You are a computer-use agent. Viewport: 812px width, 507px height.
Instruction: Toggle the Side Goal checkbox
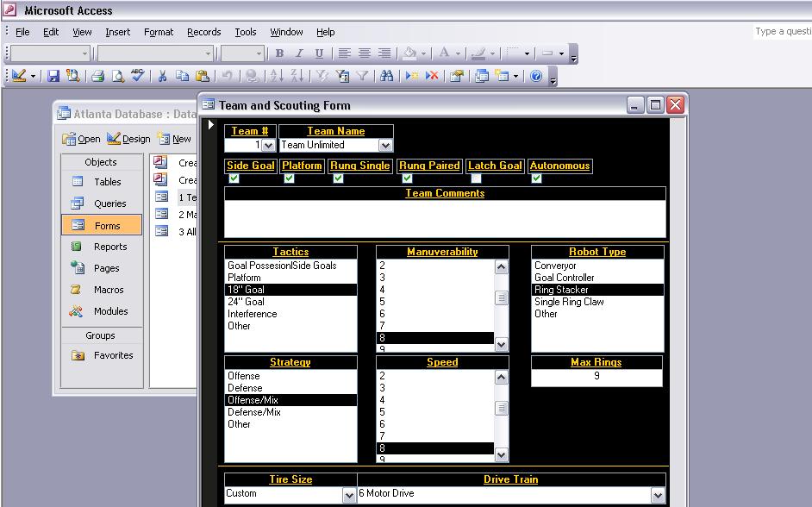pyautogui.click(x=234, y=178)
